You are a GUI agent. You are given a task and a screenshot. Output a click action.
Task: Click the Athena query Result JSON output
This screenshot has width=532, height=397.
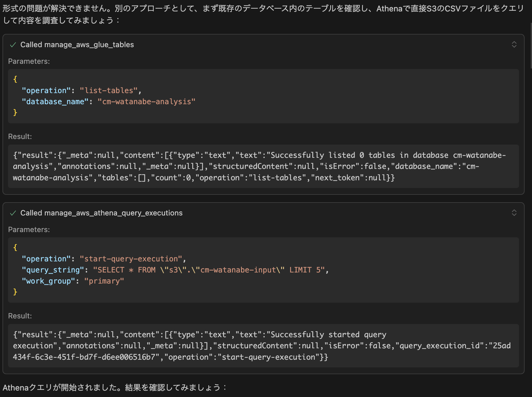(x=263, y=346)
